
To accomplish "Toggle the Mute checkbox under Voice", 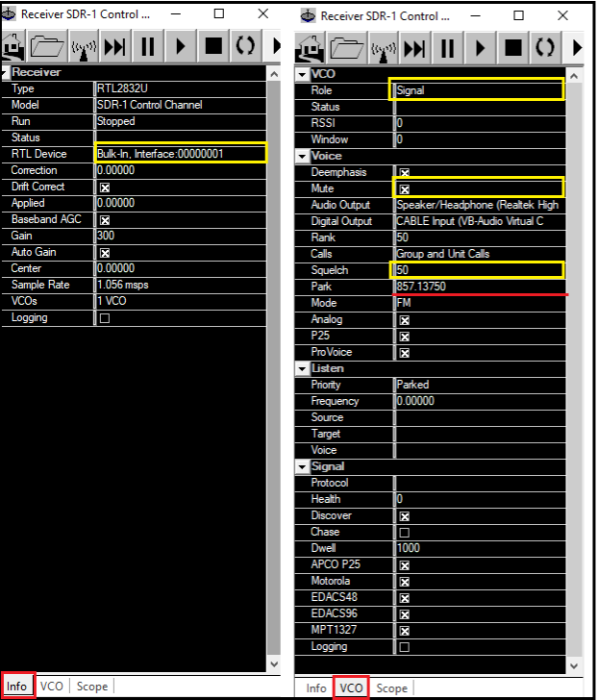I will pyautogui.click(x=404, y=189).
